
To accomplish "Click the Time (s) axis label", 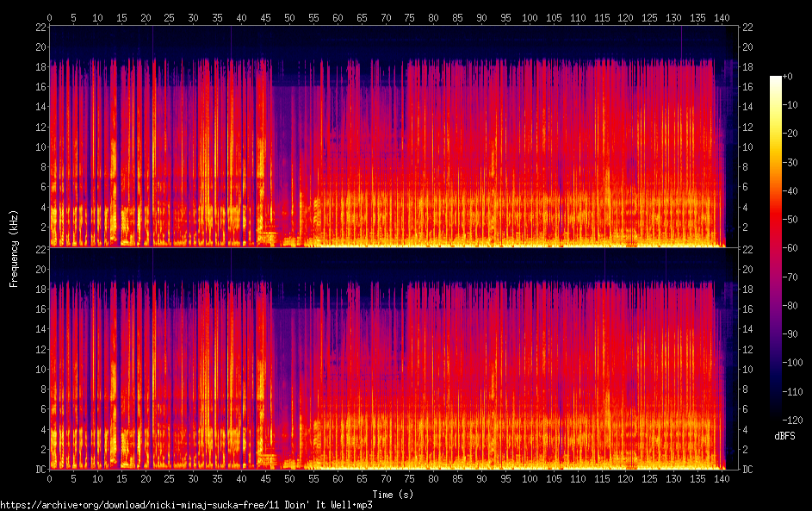I will click(394, 494).
